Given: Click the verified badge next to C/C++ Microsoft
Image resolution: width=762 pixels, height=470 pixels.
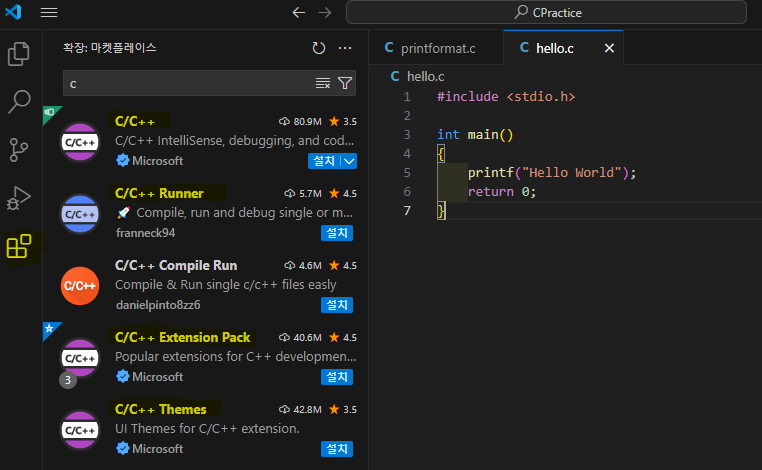Looking at the screenshot, I should point(122,160).
